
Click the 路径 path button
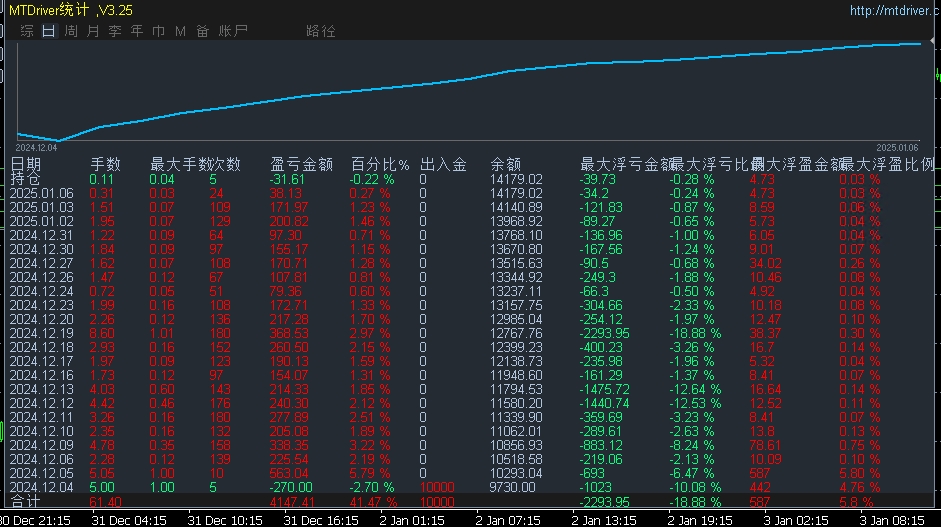tap(320, 31)
